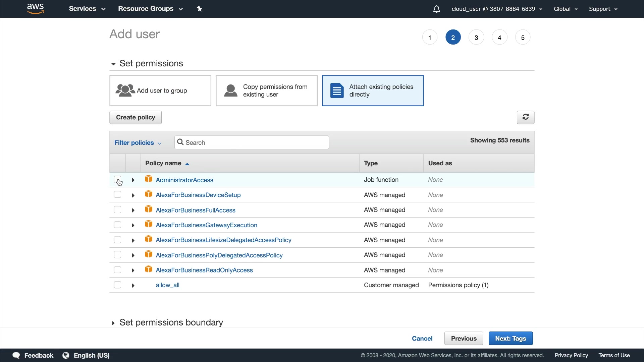The image size is (644, 362).
Task: Click the AWS logo home icon
Action: click(35, 9)
